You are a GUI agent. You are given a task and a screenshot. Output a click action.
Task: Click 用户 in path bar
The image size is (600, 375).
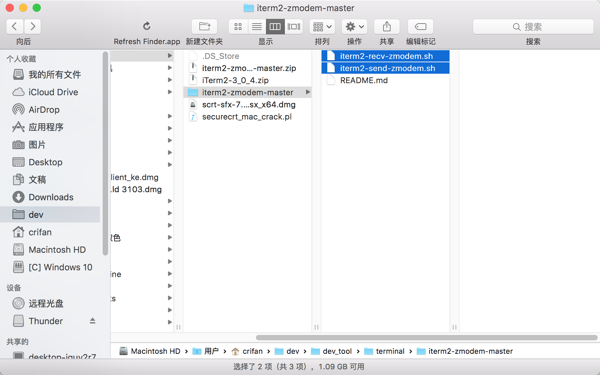pos(206,351)
